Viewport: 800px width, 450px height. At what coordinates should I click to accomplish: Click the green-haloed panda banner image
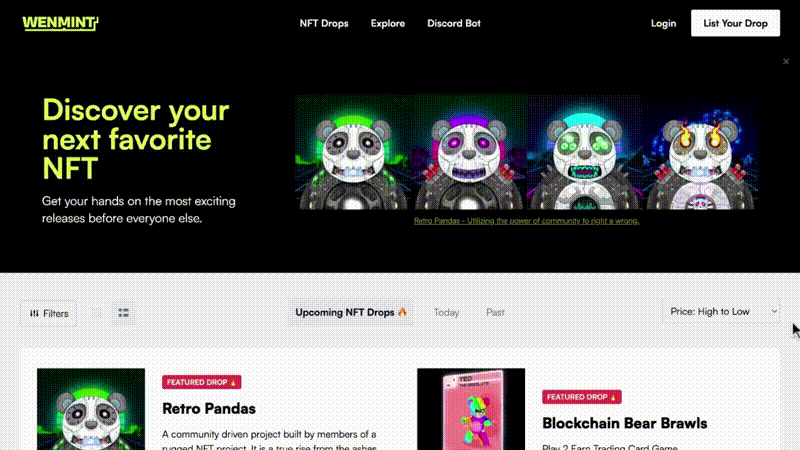353,152
